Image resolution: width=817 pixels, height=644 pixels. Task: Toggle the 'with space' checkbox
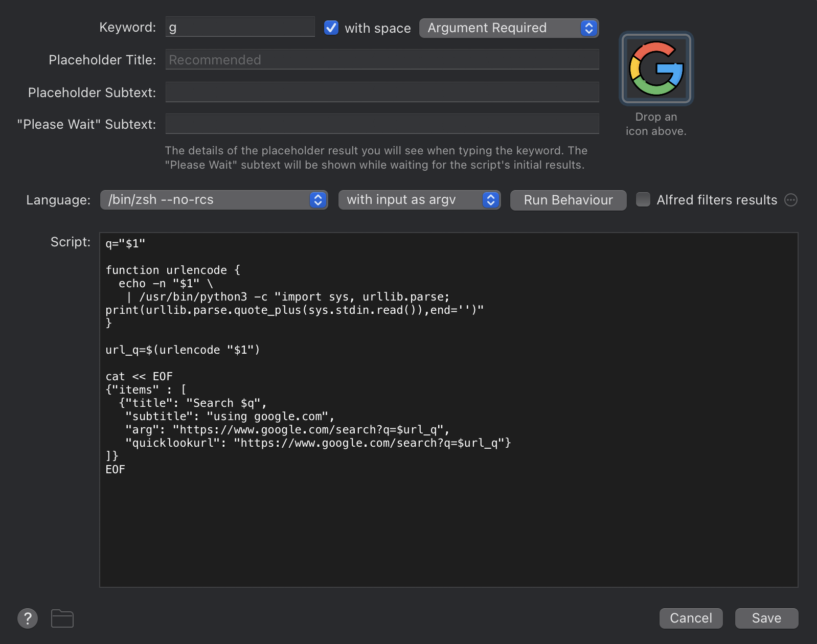click(x=331, y=28)
